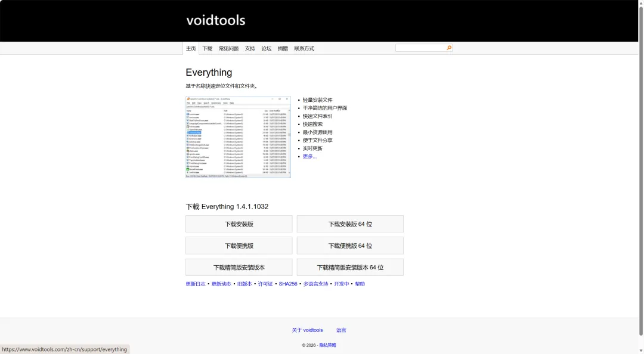Click the 下载安装版 button
Screen dimensions: 644x354
(239, 224)
